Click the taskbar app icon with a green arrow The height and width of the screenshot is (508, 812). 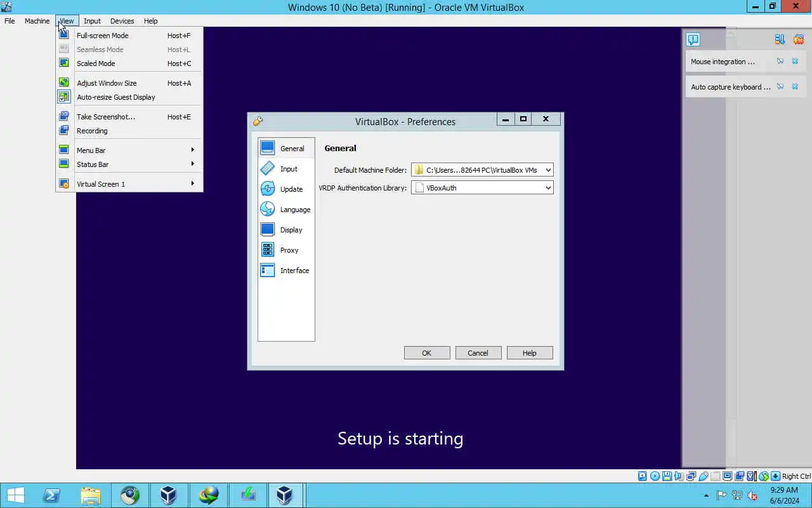(x=248, y=495)
